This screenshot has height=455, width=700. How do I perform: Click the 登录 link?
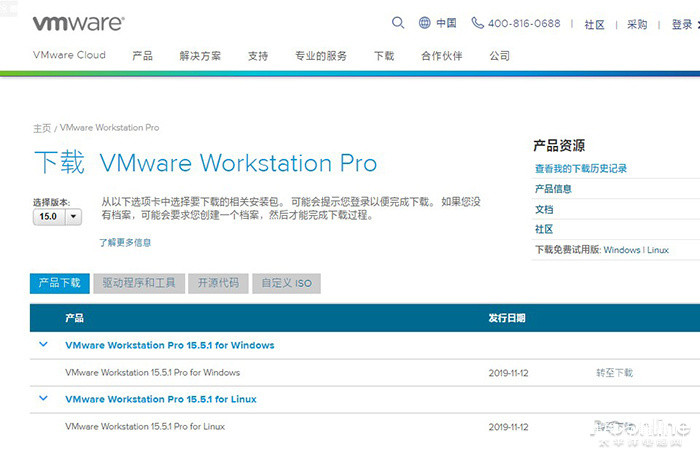coord(682,25)
